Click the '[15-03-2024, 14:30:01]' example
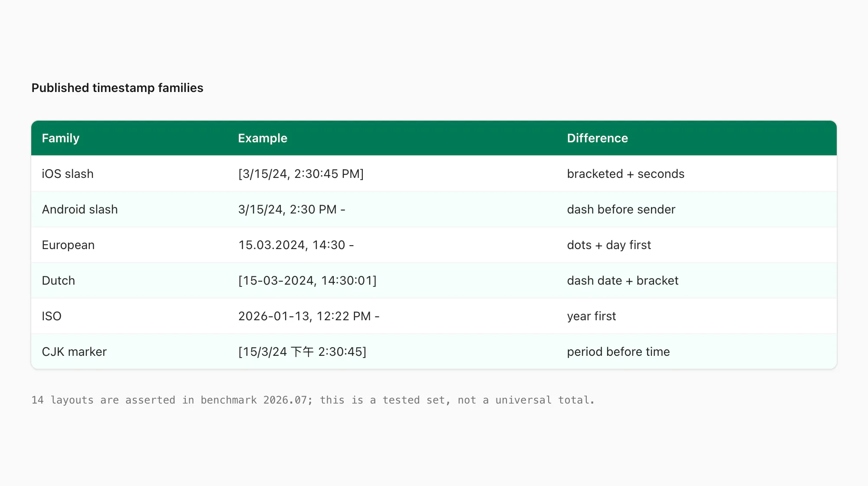Image resolution: width=868 pixels, height=486 pixels. coord(307,280)
